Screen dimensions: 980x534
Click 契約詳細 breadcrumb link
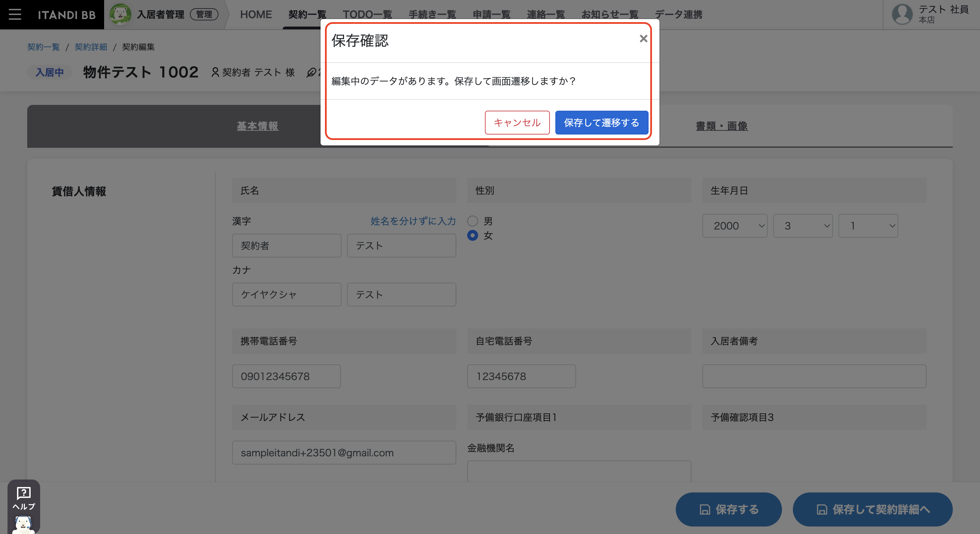pos(91,47)
